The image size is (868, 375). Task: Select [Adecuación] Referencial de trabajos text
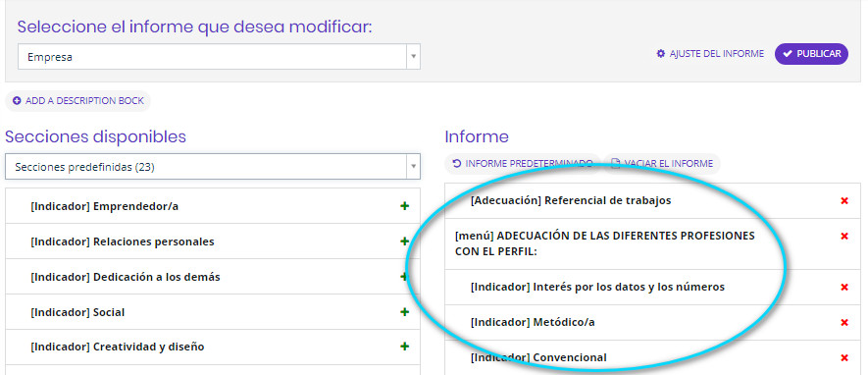571,200
